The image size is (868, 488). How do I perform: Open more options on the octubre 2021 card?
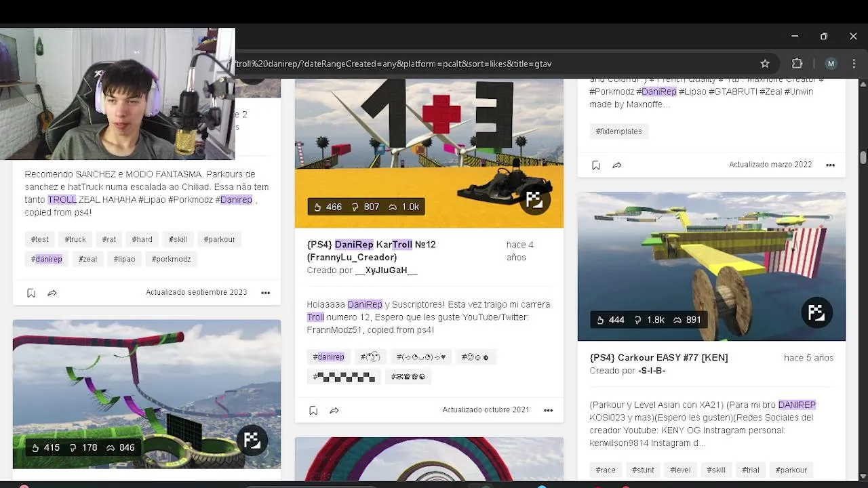click(x=548, y=410)
